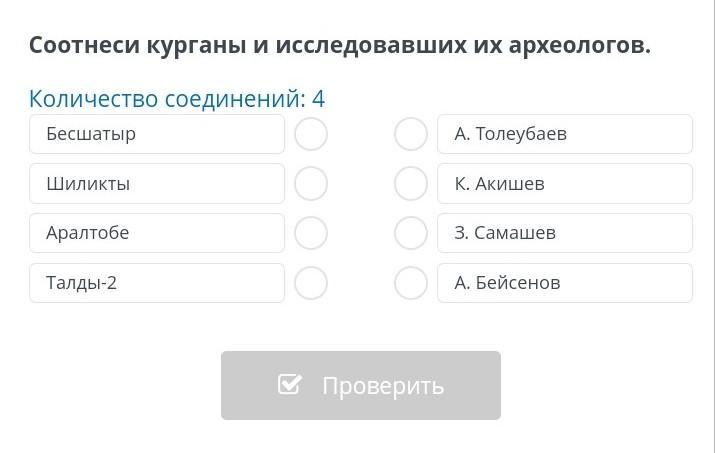Select the connector circle beside Талды-2
Screen dimensions: 715x453
311,283
